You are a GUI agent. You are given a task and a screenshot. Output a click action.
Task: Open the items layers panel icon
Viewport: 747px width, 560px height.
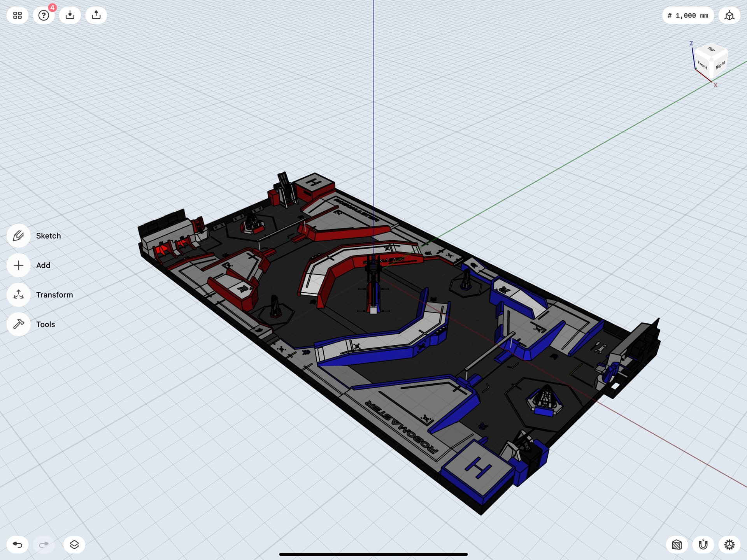(x=74, y=544)
